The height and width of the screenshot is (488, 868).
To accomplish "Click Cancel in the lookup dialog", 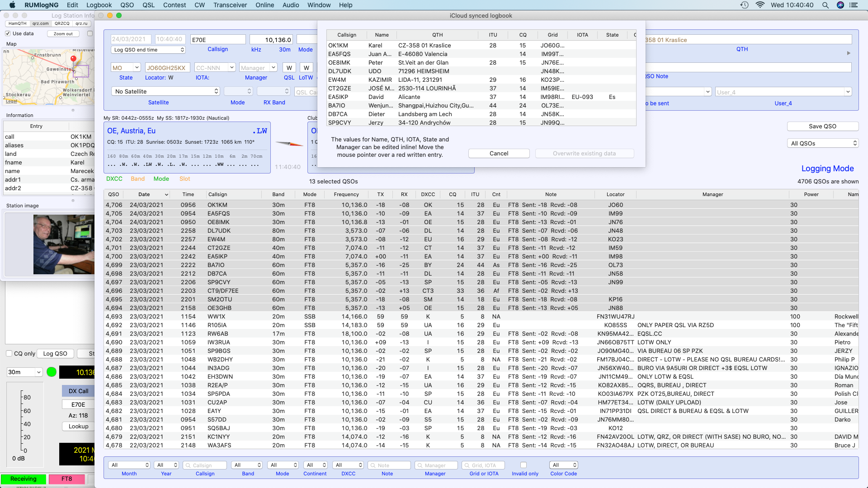I will point(499,154).
